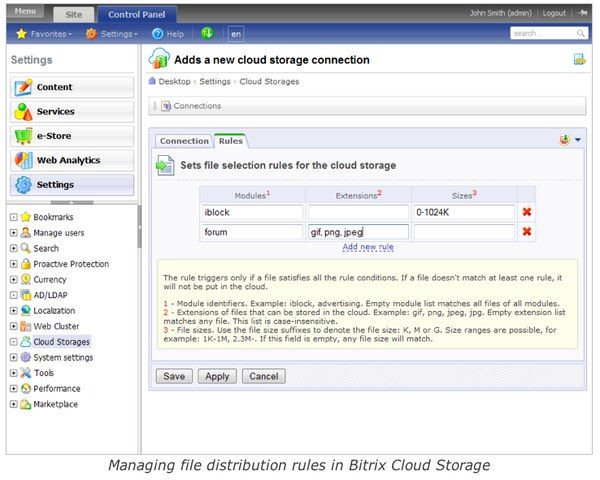
Task: Click the forum extensions field with gif, png, jpeg
Action: pos(358,232)
